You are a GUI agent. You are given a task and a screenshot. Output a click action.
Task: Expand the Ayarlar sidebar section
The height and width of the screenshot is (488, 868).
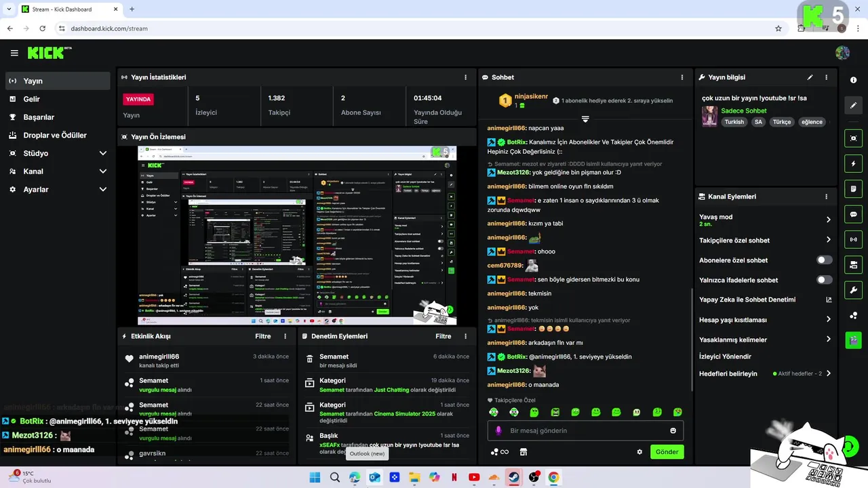pyautogui.click(x=58, y=189)
